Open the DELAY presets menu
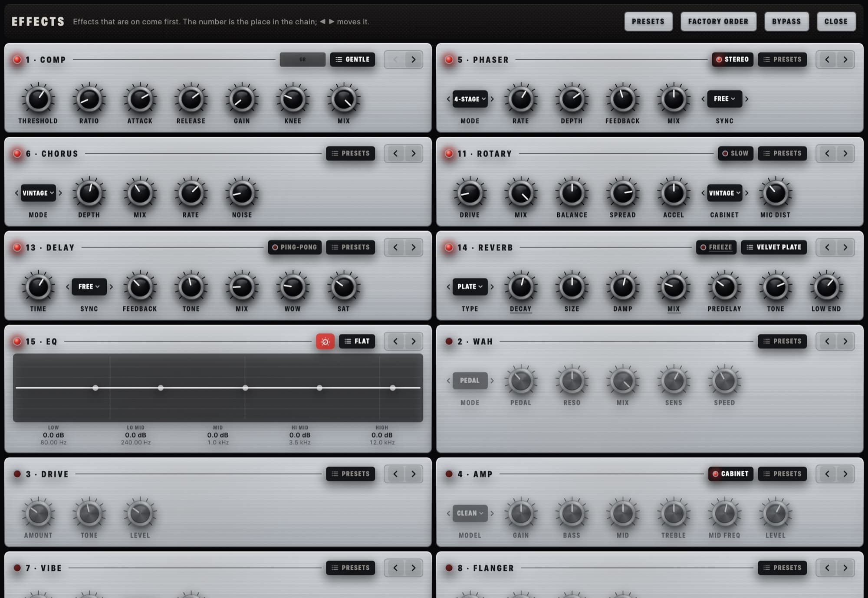This screenshot has height=598, width=868. click(350, 247)
